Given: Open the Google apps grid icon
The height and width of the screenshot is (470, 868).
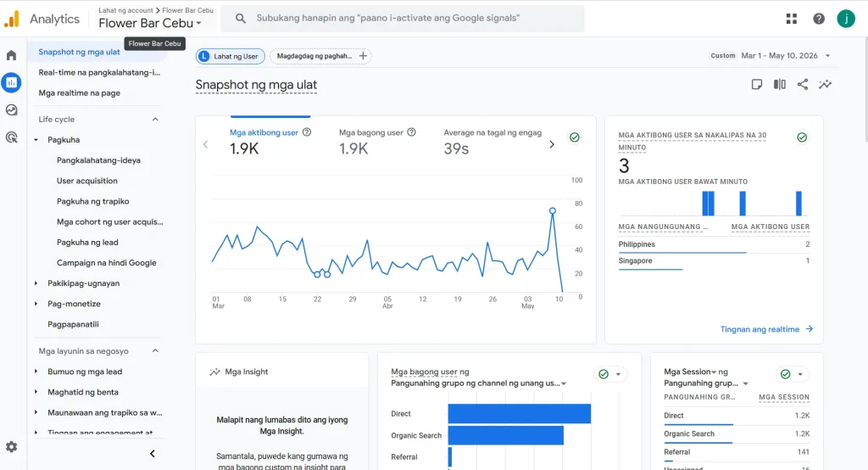Looking at the screenshot, I should 792,19.
